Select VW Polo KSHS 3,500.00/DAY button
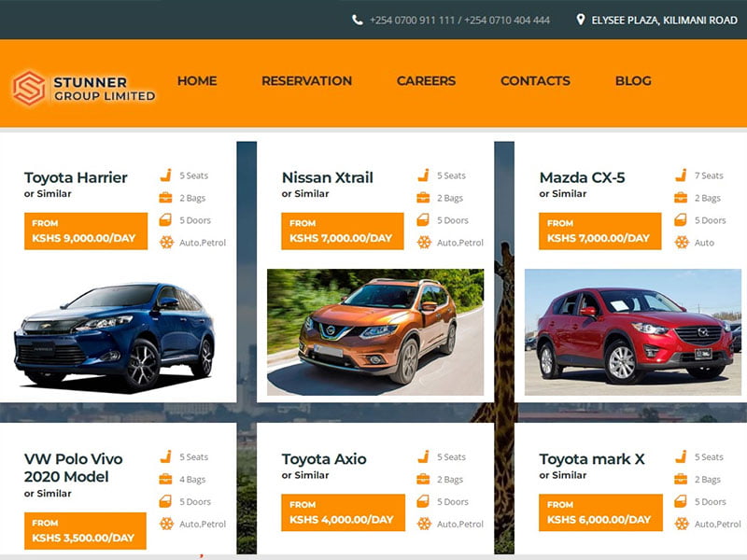This screenshot has width=747, height=560. point(85,531)
